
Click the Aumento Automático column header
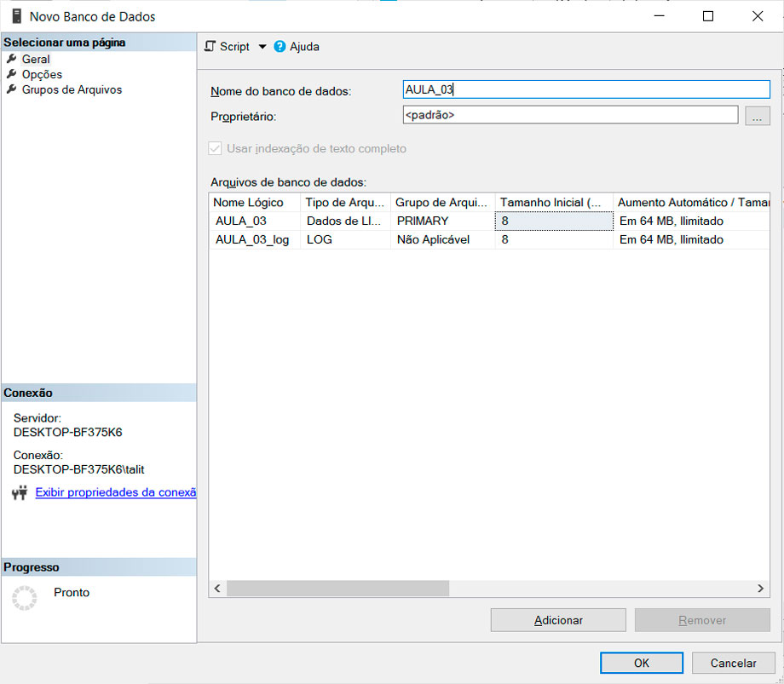coord(691,203)
